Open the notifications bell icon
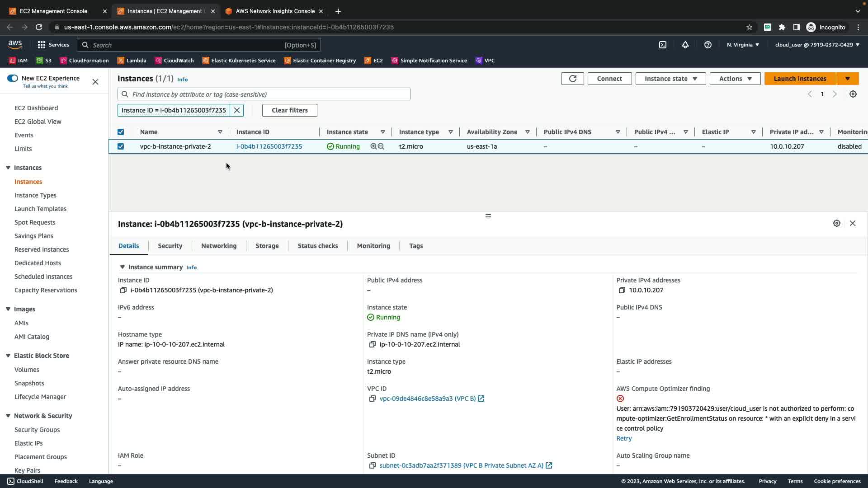The height and width of the screenshot is (488, 868). pos(685,45)
